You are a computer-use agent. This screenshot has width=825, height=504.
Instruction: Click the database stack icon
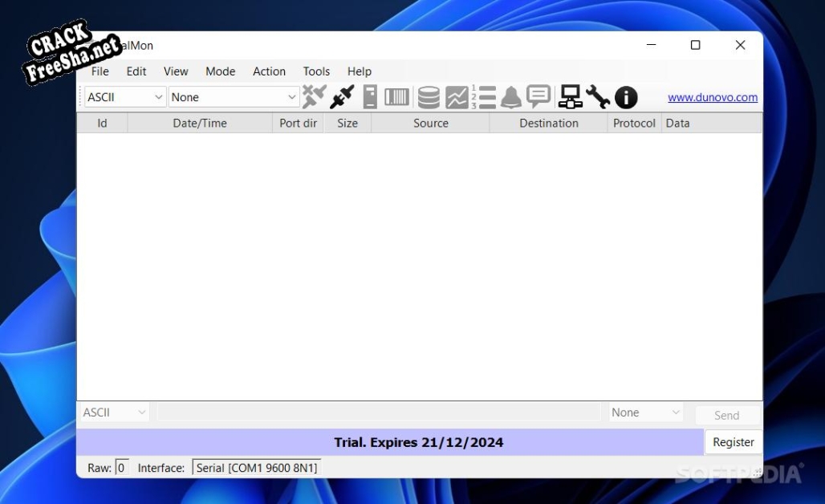[x=429, y=97]
